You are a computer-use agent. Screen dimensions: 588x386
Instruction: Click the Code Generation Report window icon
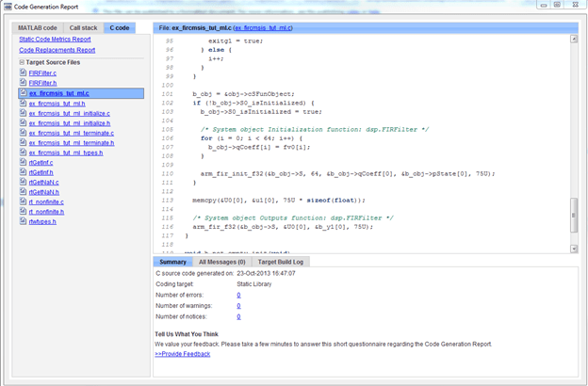pyautogui.click(x=8, y=7)
